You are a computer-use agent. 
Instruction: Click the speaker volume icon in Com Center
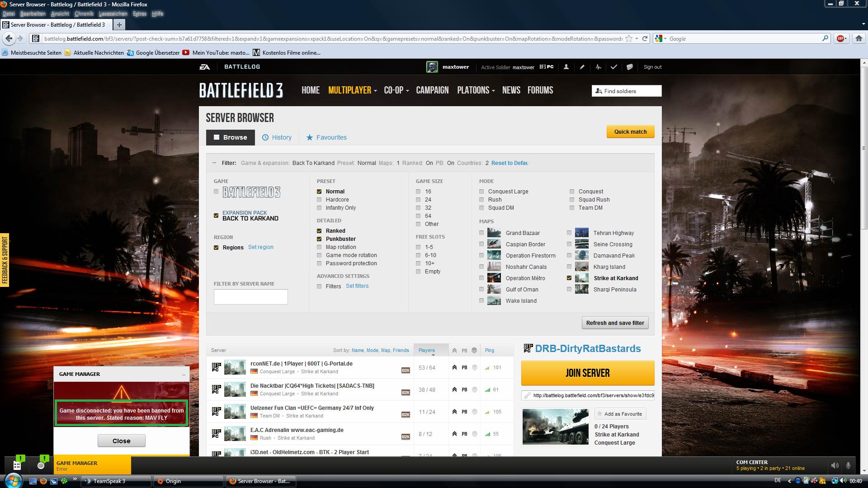pyautogui.click(x=835, y=465)
